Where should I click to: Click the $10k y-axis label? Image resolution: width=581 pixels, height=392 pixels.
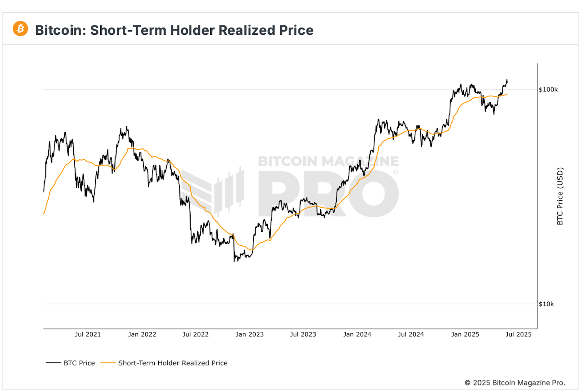point(546,304)
